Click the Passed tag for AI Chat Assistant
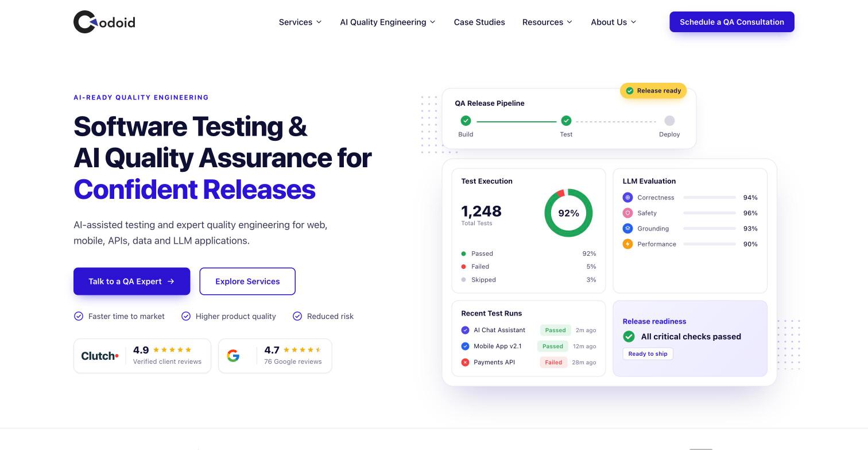Screen dimensions: 868x450 [555, 330]
